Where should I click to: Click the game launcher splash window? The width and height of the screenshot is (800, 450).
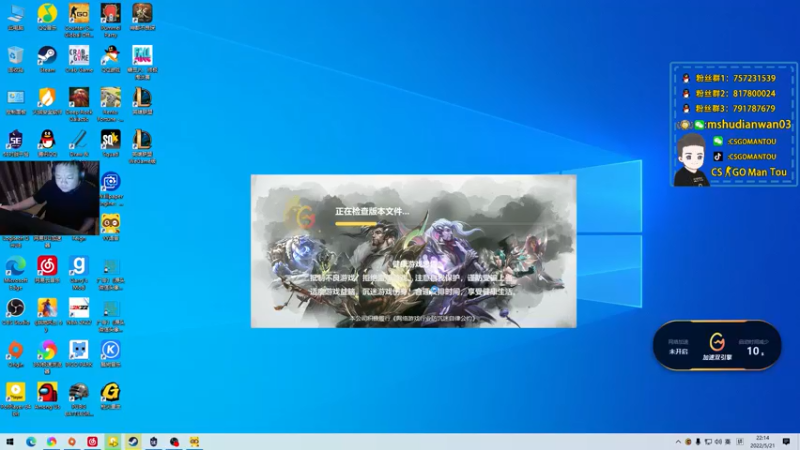(414, 251)
